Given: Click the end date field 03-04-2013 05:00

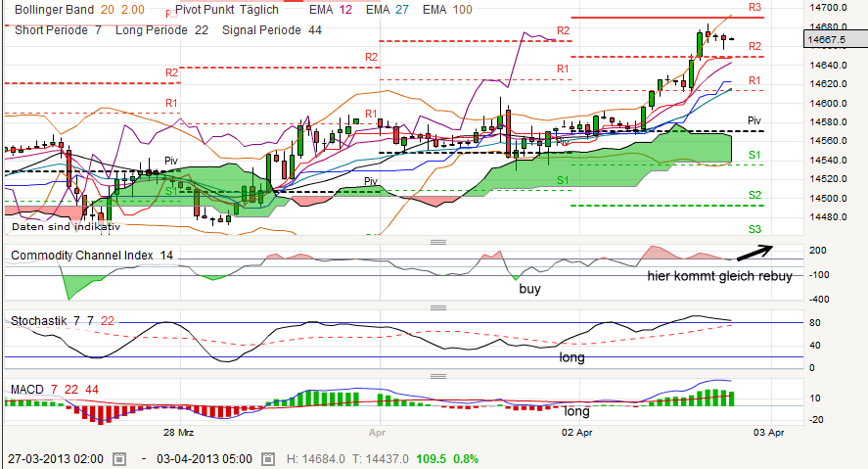Looking at the screenshot, I should click(205, 459).
